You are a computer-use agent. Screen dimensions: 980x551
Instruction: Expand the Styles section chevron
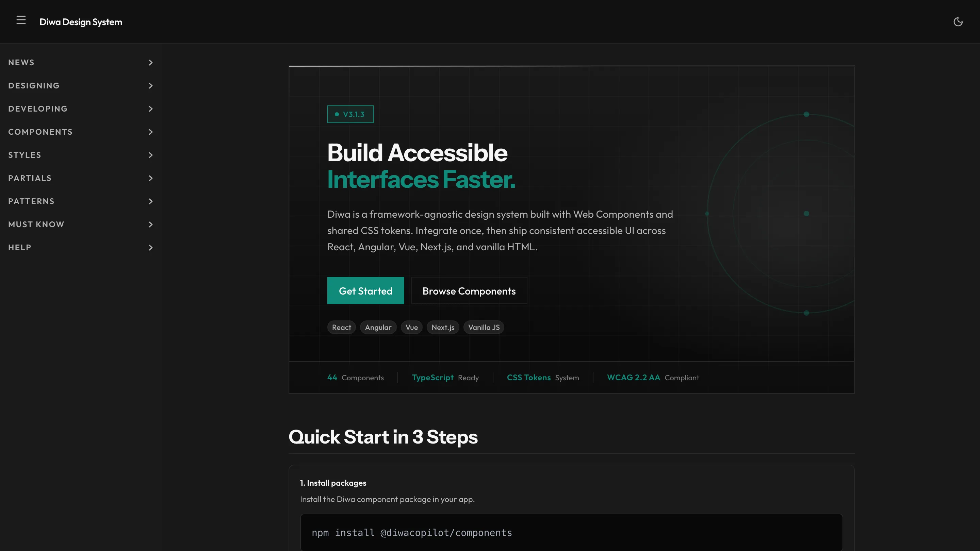pos(151,155)
